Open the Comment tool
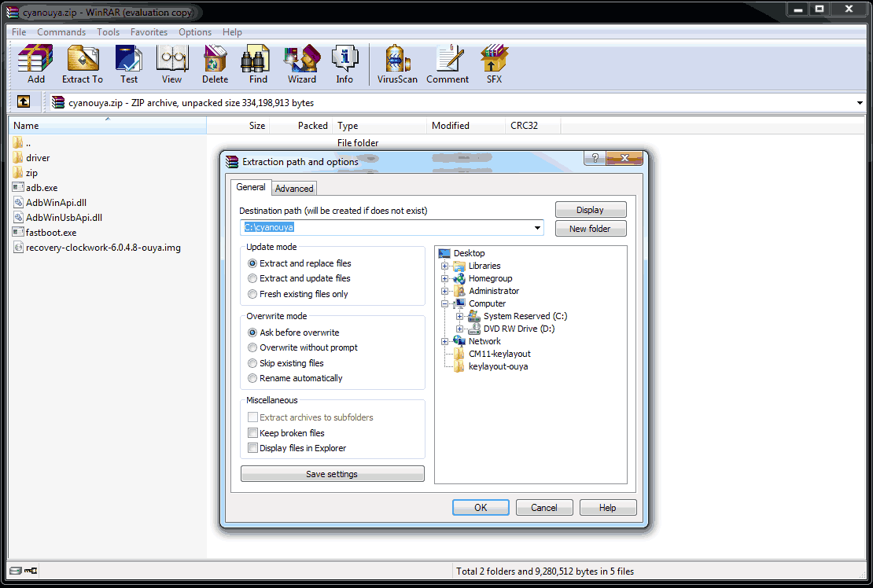 pos(448,64)
